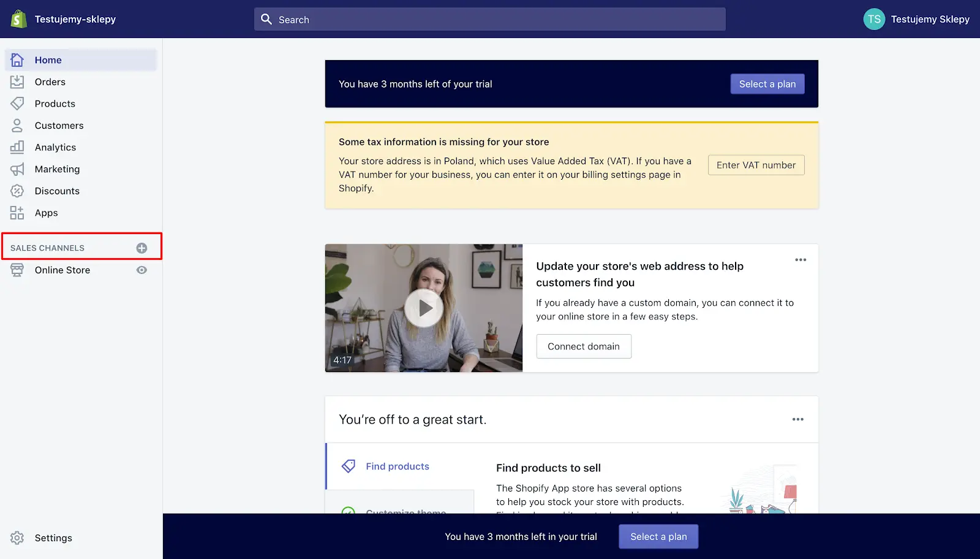The width and height of the screenshot is (980, 559).
Task: Click Enter VAT number button
Action: (x=756, y=165)
